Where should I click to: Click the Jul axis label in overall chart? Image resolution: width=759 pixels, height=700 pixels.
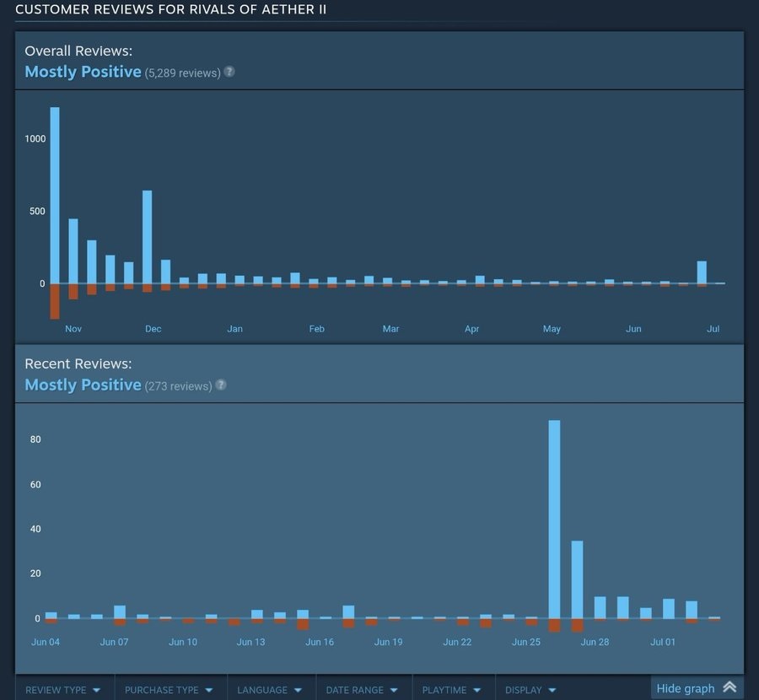point(713,329)
